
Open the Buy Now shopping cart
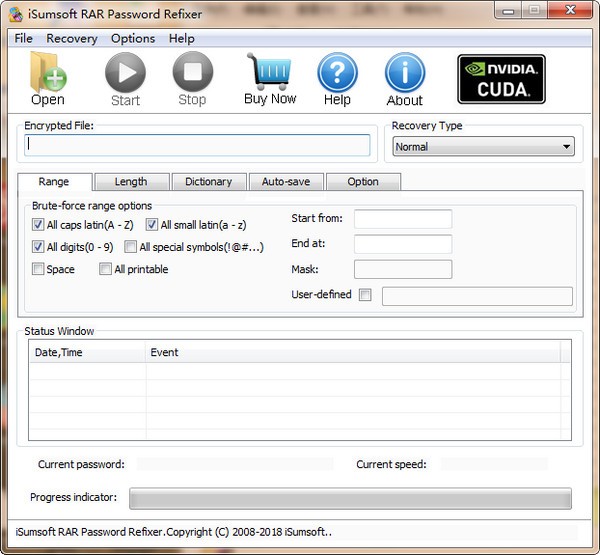point(270,73)
